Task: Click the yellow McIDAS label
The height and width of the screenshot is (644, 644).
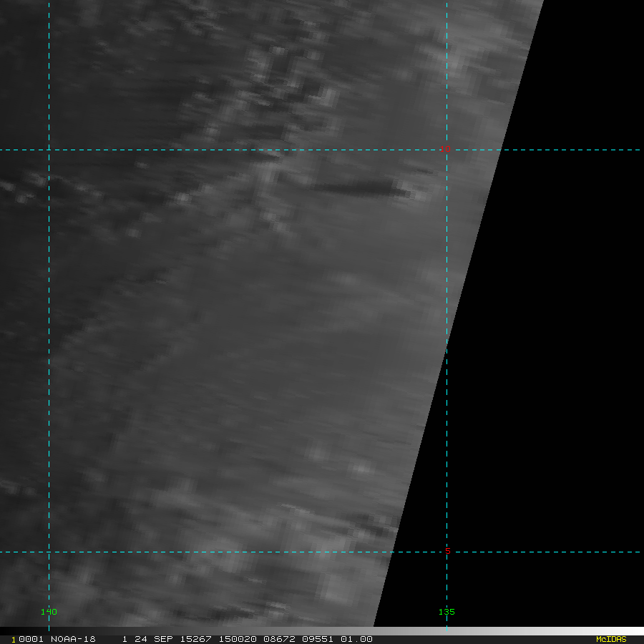Action: (x=610, y=639)
